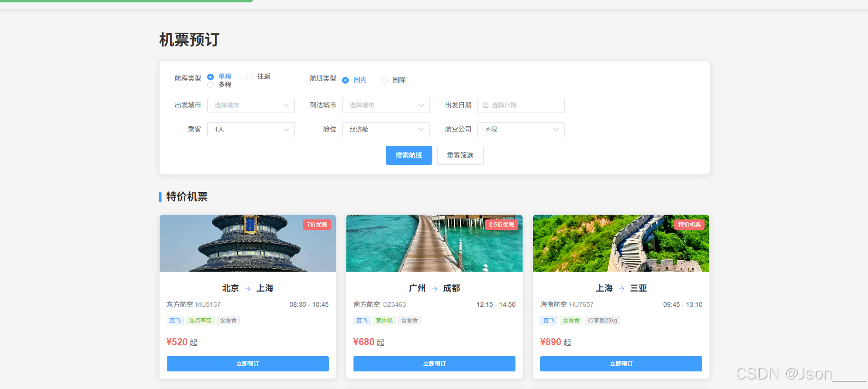This screenshot has width=868, height=389.
Task: Click the Great Wall image on 上海 三亚 card
Action: (x=621, y=243)
